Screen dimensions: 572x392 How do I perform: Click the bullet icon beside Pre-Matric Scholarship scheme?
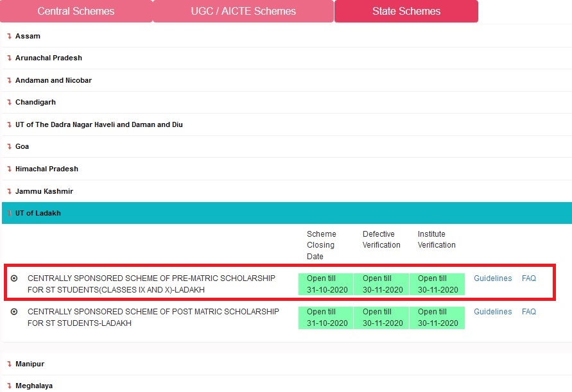(14, 278)
